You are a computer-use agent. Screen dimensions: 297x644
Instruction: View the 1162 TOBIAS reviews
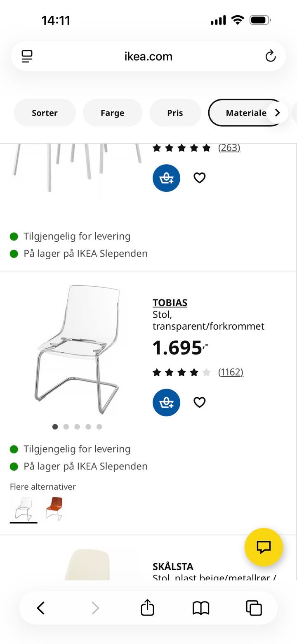(231, 372)
